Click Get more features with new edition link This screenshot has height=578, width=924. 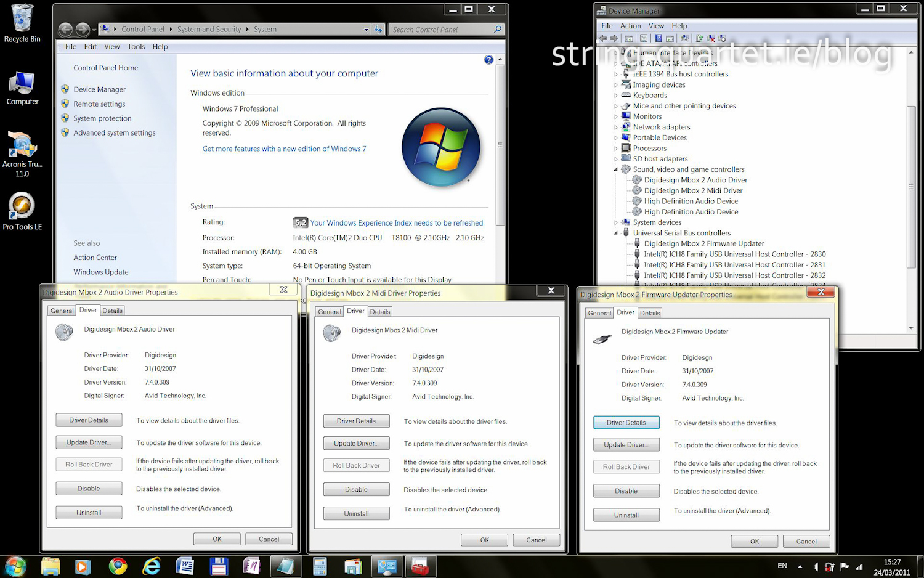(x=284, y=149)
